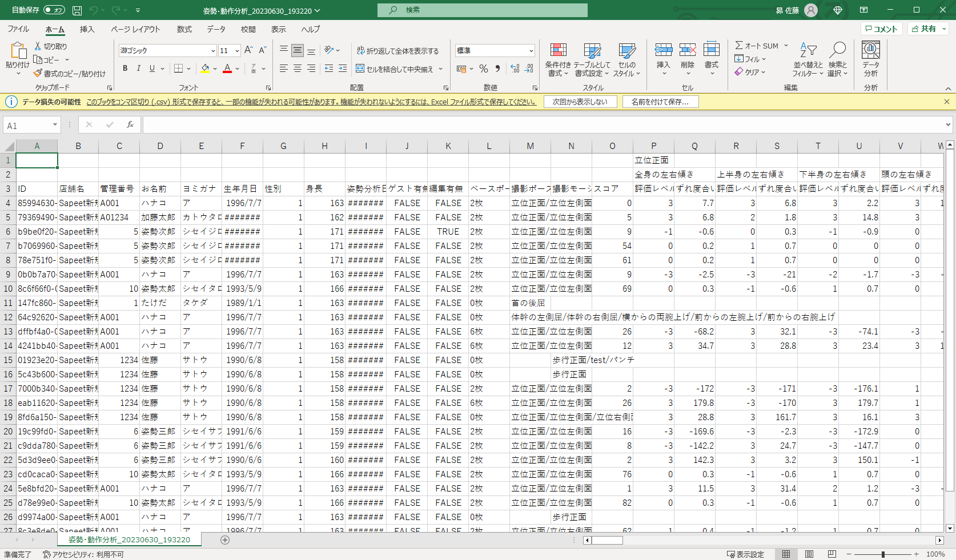Toggle wrap text (折り返して全体を表示する)

[397, 51]
